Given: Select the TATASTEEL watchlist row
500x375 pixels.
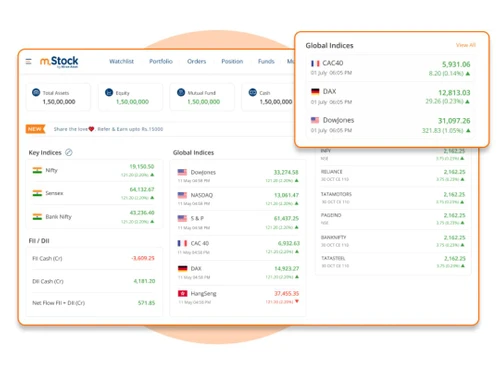Looking at the screenshot, I should pos(392,262).
